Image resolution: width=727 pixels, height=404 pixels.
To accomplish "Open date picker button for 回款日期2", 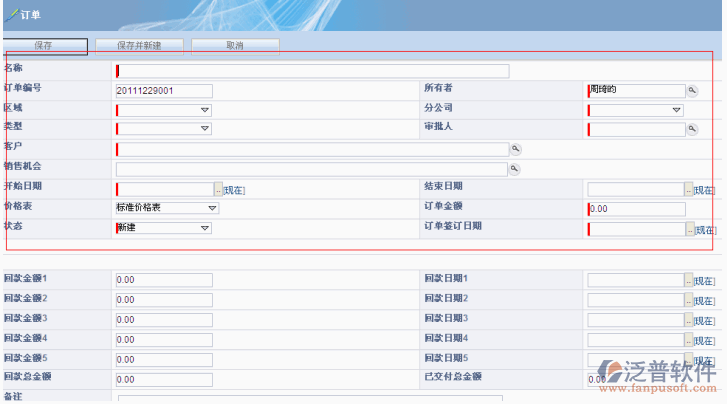I will pos(689,300).
